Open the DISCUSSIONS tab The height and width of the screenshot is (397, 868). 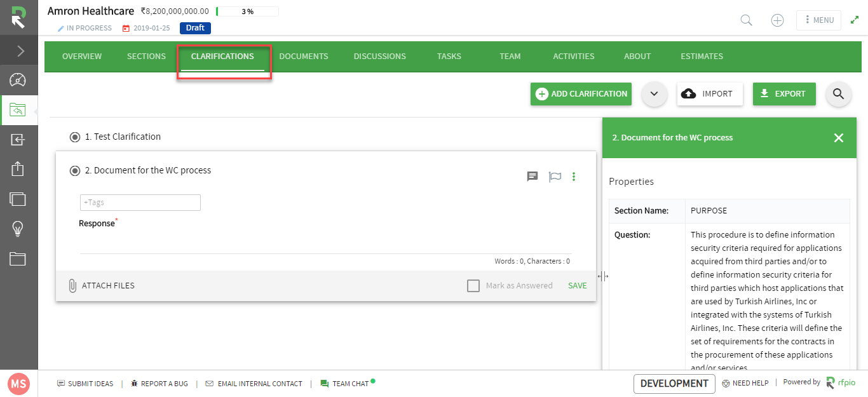point(380,57)
